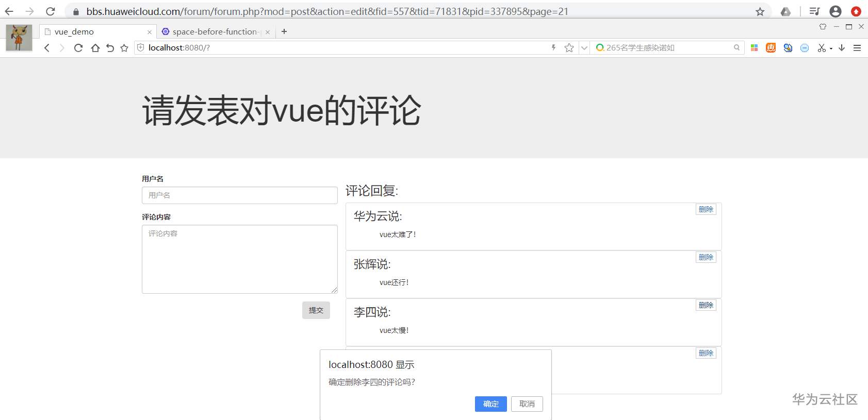Click the cartoon avatar picture
The height and width of the screenshot is (420, 868).
pos(19,38)
